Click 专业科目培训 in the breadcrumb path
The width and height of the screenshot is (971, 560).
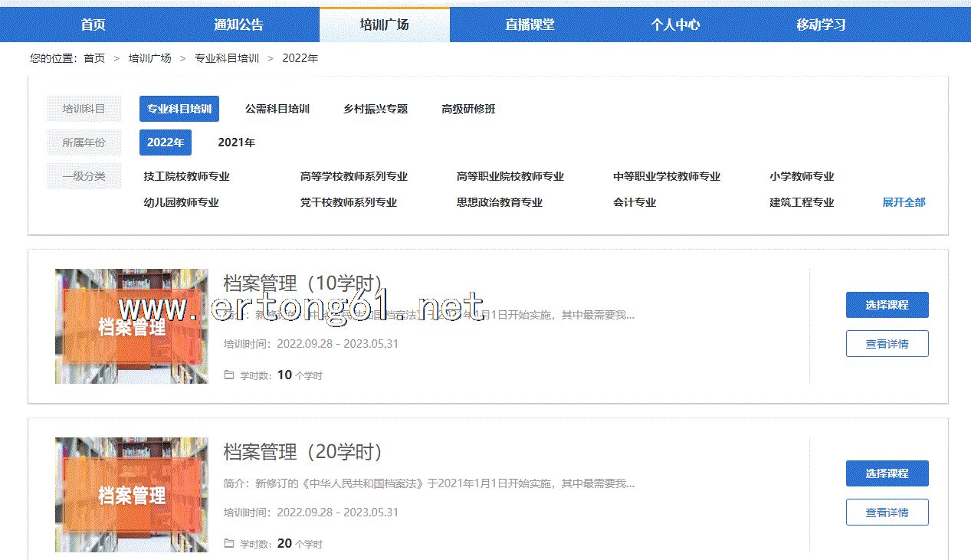pyautogui.click(x=227, y=58)
